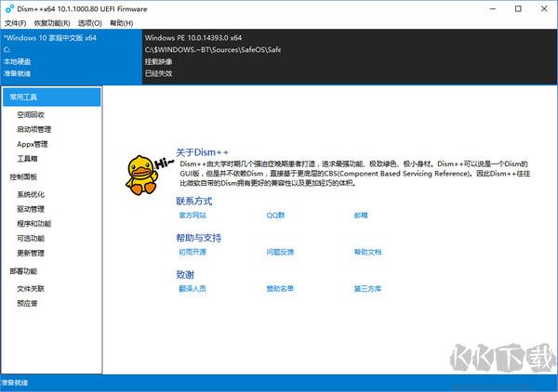The image size is (558, 392).
Task: Click the 官方网站 link
Action: point(193,215)
